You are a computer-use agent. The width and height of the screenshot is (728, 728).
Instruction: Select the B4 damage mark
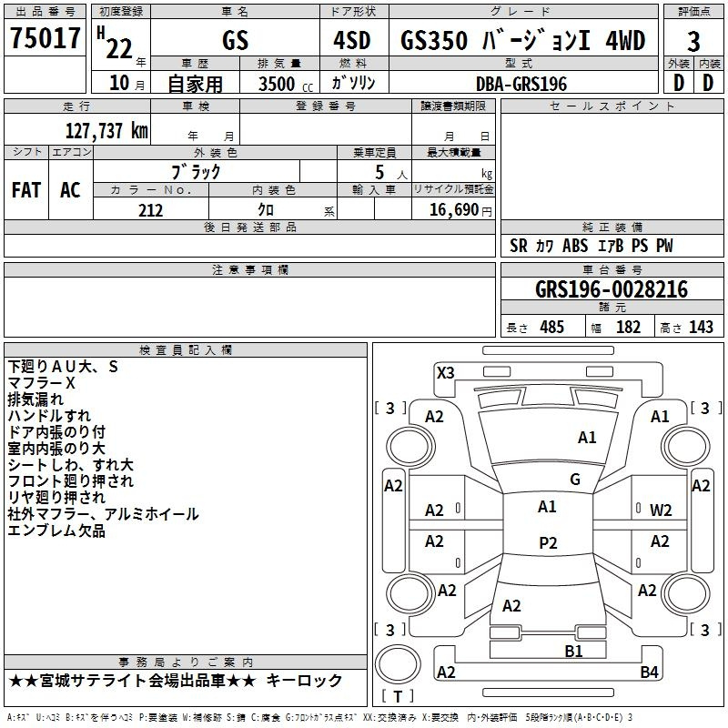(648, 672)
